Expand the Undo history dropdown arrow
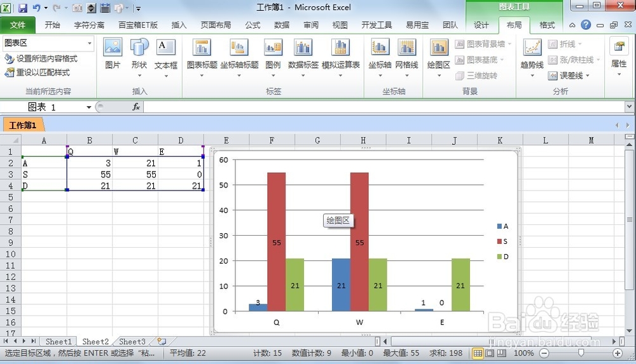The image size is (636, 364). (46, 8)
